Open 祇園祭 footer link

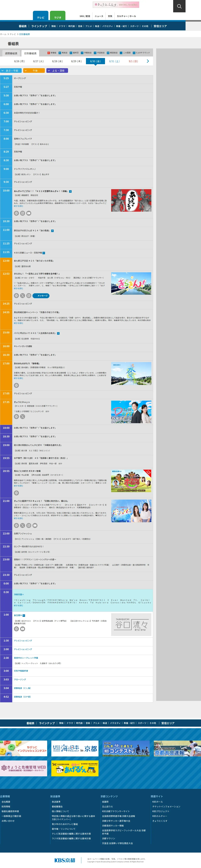[105, 802]
